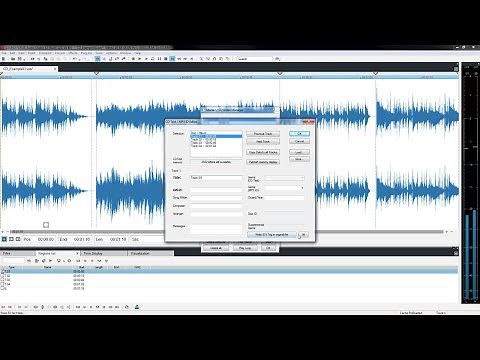Screen dimensions: 480x360
Task: Click the first icon at toolbar's left end
Action: pyautogui.click(x=4, y=59)
